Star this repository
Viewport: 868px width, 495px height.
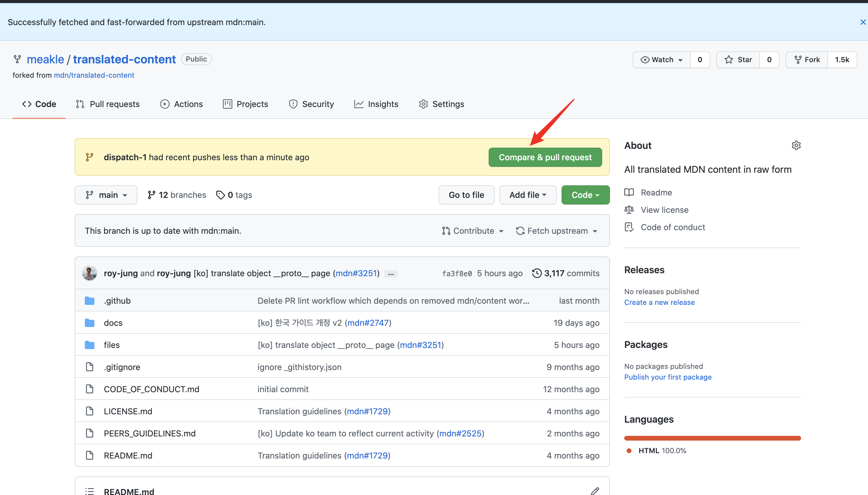[x=738, y=60]
